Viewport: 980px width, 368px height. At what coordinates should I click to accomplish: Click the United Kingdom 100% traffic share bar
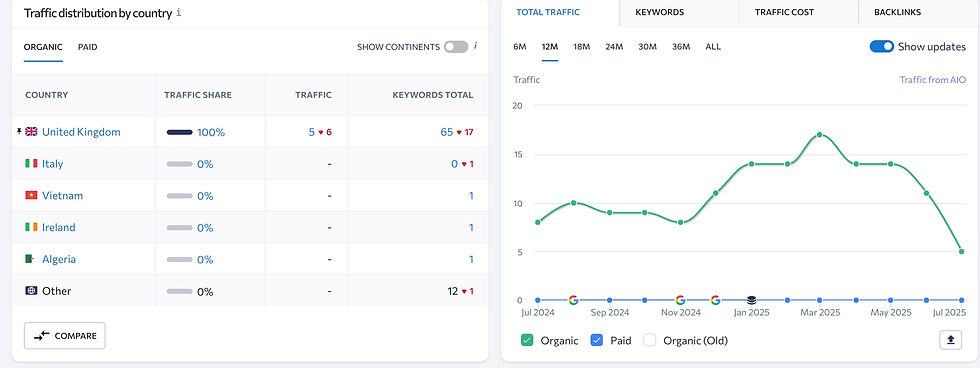click(179, 132)
